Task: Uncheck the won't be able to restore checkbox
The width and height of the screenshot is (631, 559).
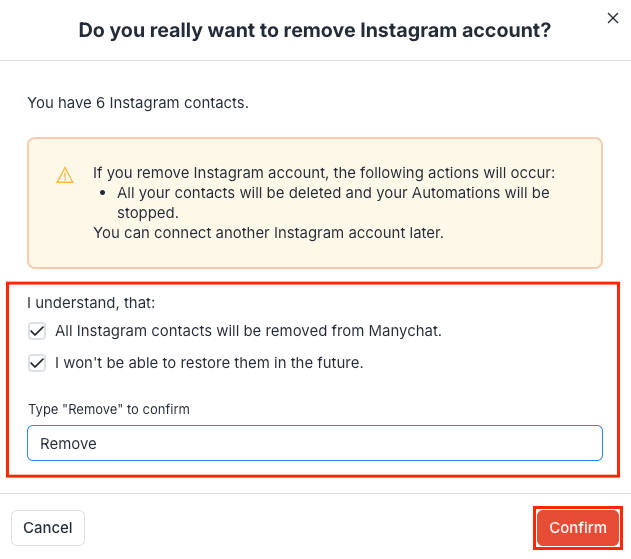Action: pyautogui.click(x=37, y=363)
